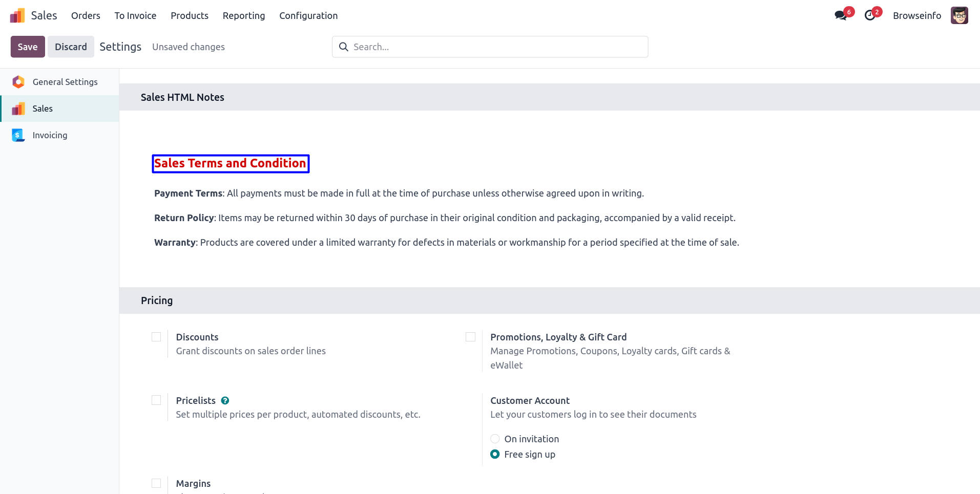
Task: Click the Invoicing sidebar icon
Action: pyautogui.click(x=18, y=135)
